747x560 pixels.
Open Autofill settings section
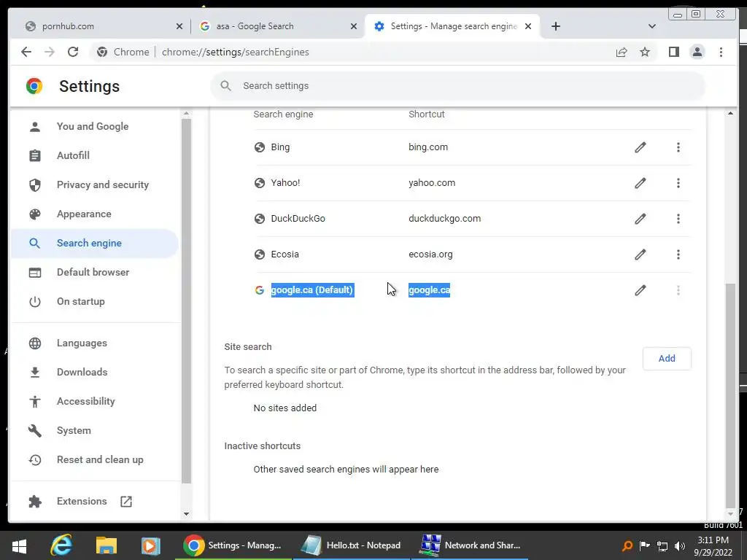point(94,155)
